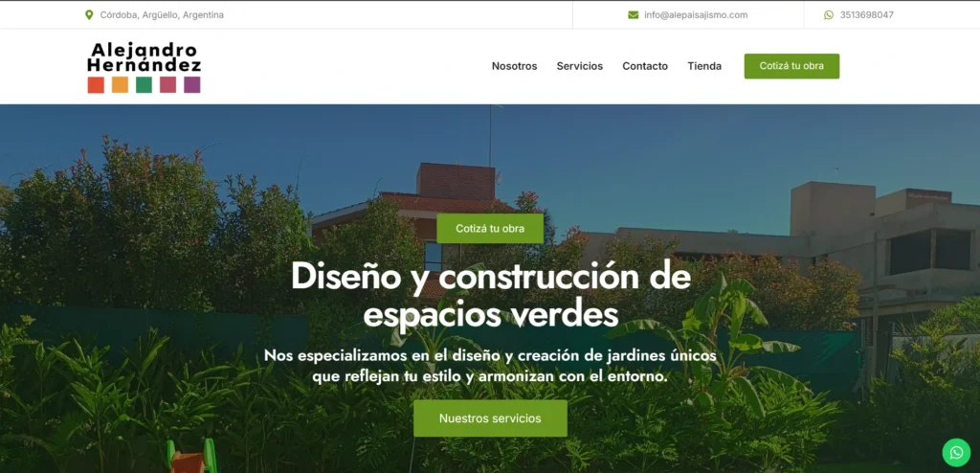Click the green location pin icon

click(x=89, y=15)
